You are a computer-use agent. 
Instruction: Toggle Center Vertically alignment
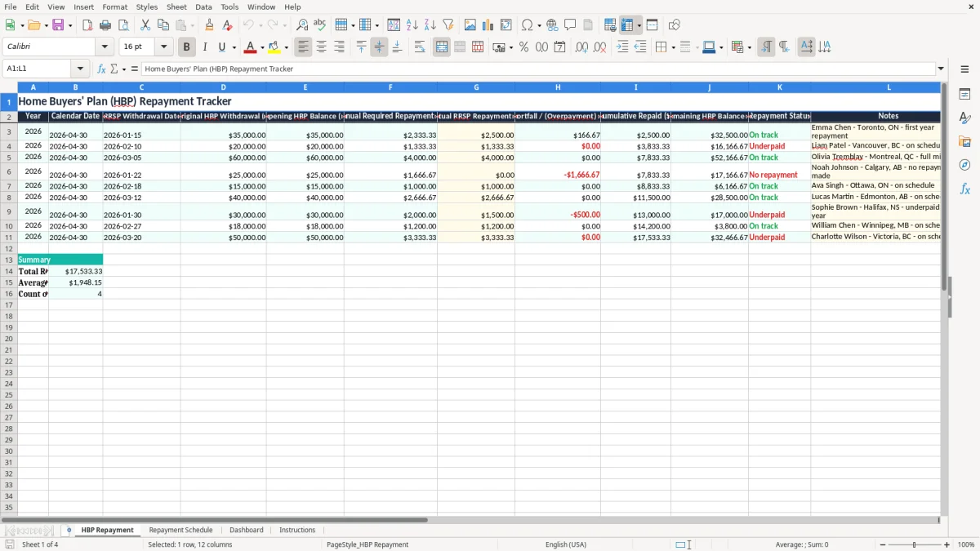[379, 47]
